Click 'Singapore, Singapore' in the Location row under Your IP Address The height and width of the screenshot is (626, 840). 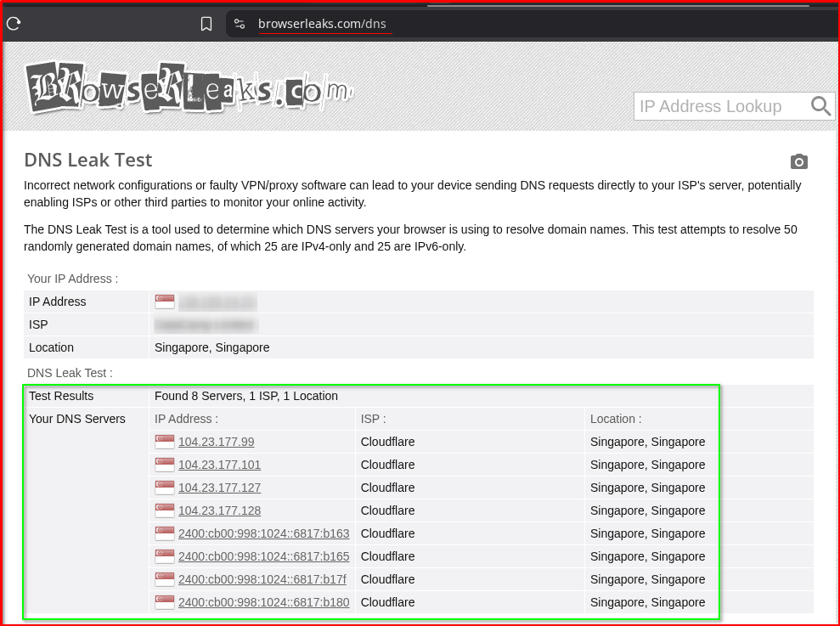click(x=211, y=348)
